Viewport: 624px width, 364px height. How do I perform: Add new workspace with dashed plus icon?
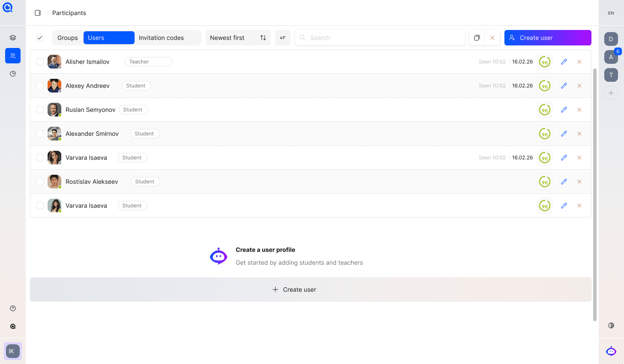611,93
